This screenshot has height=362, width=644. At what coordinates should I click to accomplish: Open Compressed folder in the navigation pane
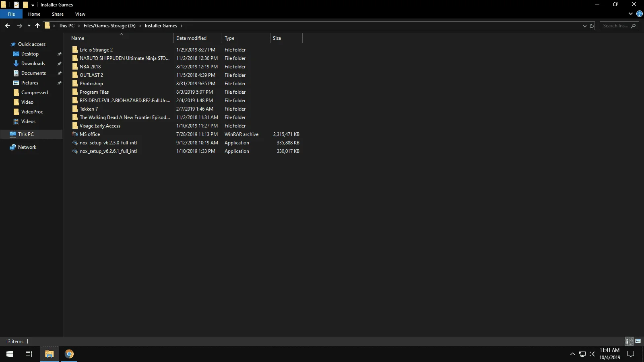[x=34, y=93]
